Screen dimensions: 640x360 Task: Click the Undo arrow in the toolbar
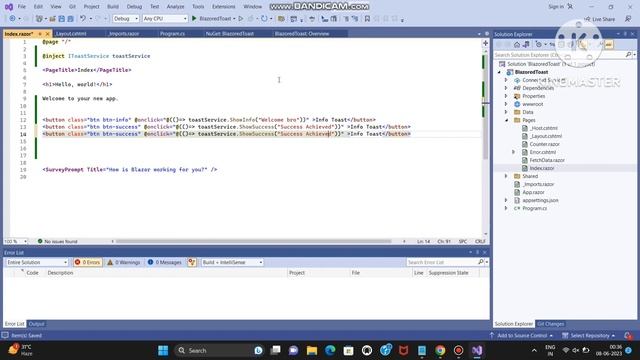point(83,18)
